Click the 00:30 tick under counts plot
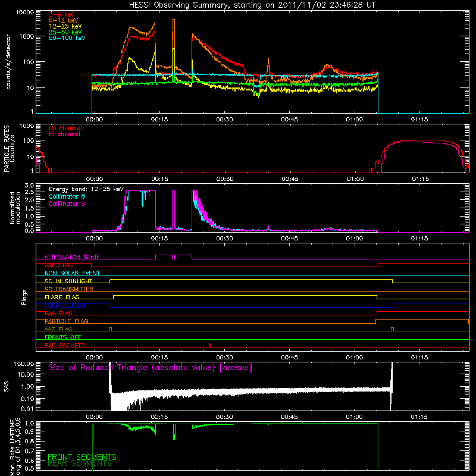The height and width of the screenshot is (476, 476). tap(224, 120)
